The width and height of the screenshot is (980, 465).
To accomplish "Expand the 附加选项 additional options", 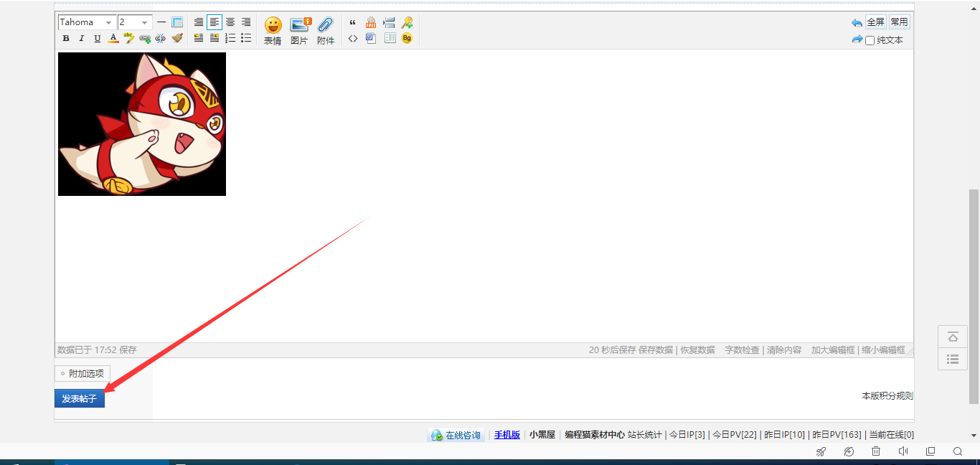I will click(83, 373).
